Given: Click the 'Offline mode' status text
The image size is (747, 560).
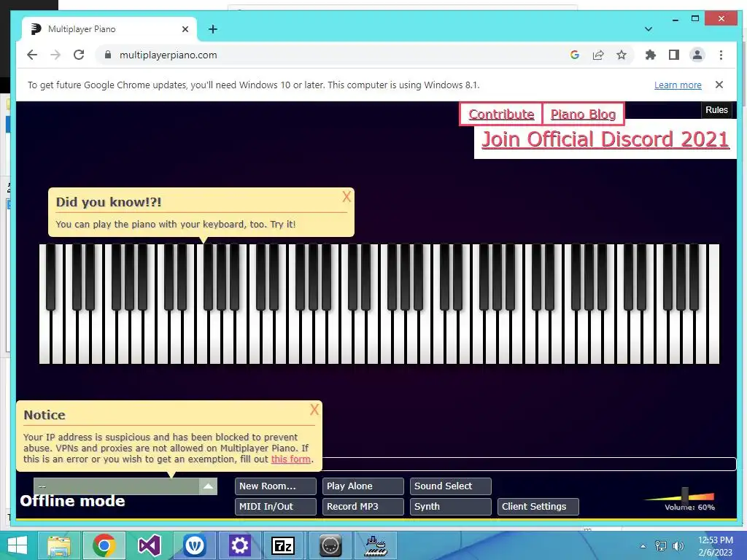Looking at the screenshot, I should (72, 502).
